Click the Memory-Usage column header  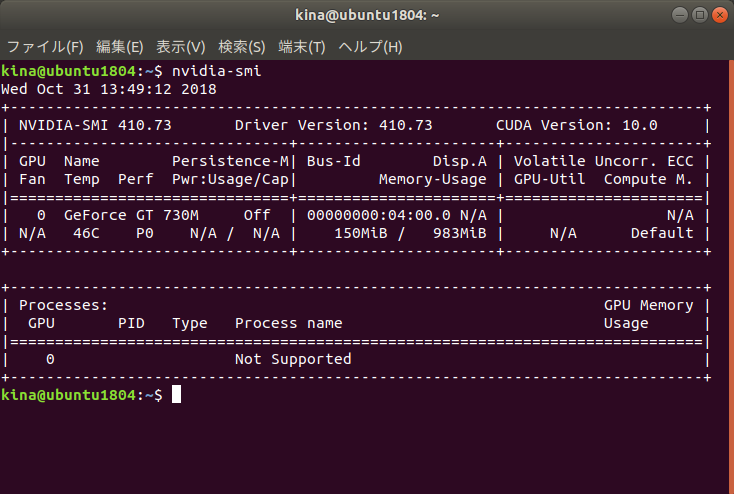(433, 179)
